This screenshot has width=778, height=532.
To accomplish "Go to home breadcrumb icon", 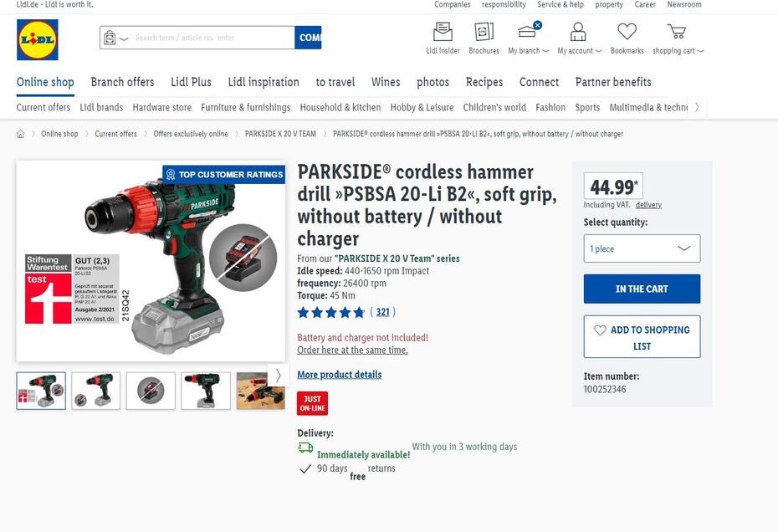I will tap(20, 134).
